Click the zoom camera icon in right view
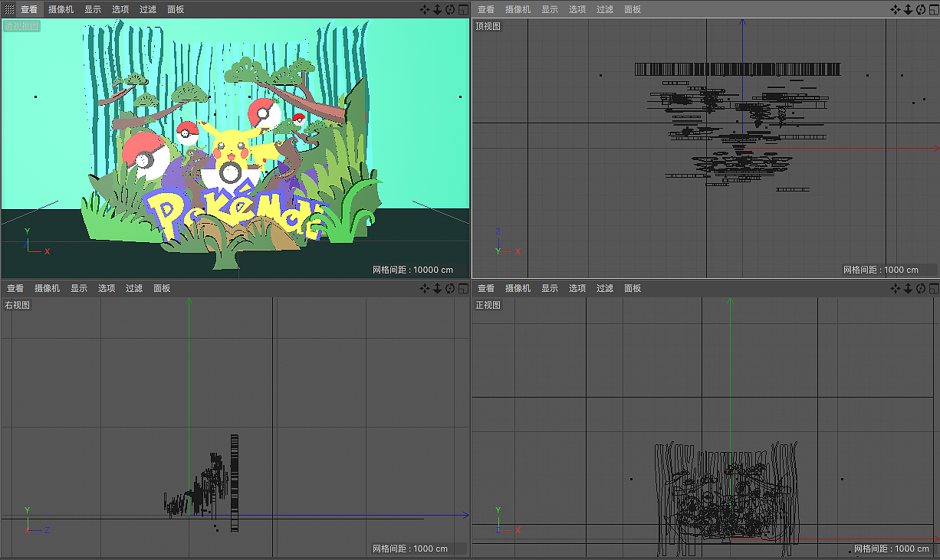The width and height of the screenshot is (940, 560). [x=437, y=288]
